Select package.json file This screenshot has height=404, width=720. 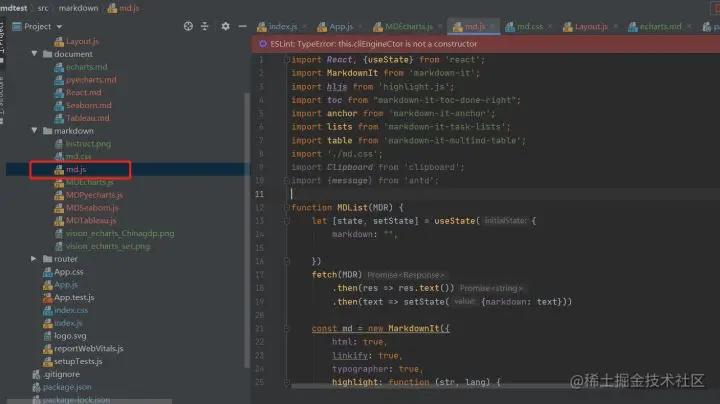pyautogui.click(x=62, y=387)
